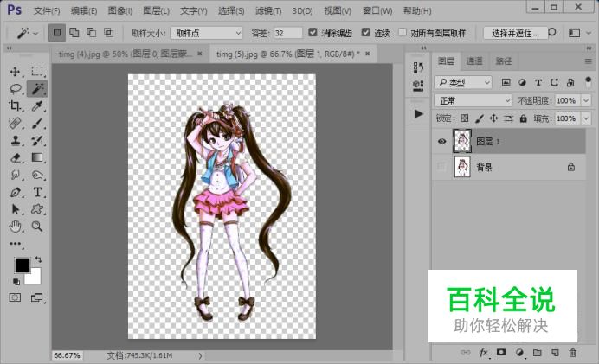Select the History Brush tool

tap(37, 140)
